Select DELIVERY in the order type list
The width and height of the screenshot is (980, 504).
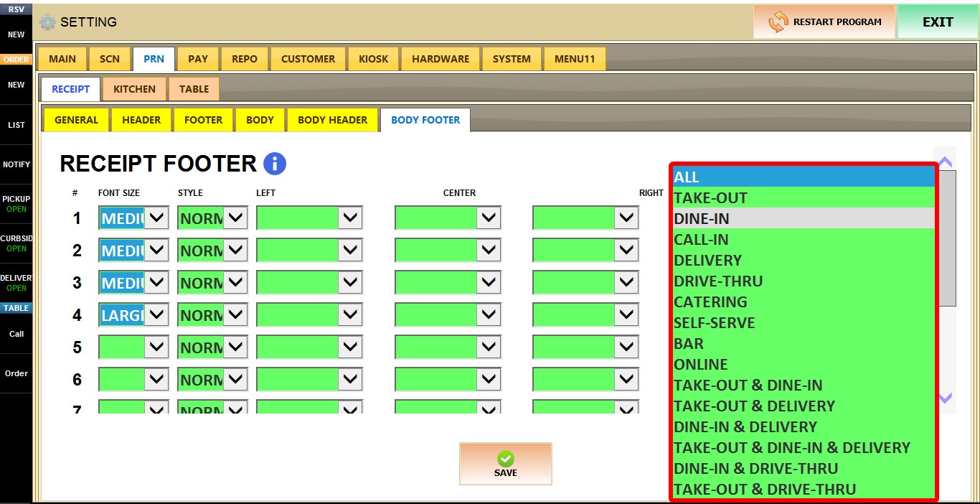[804, 261]
